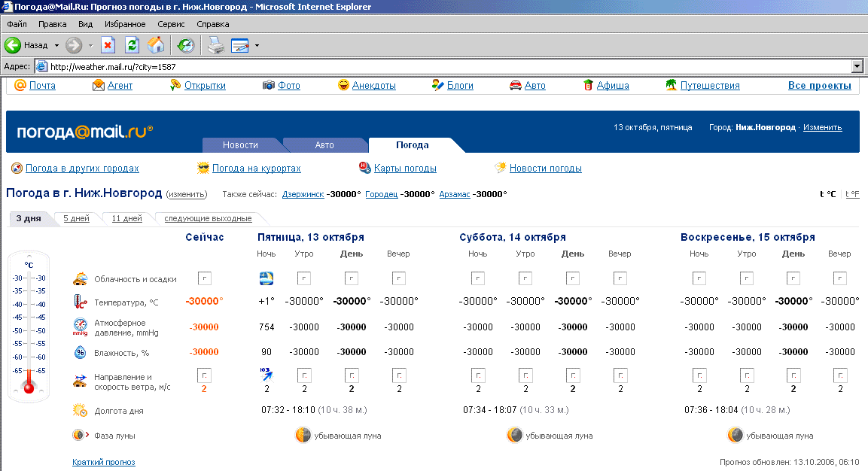Click the address bar URL field
This screenshot has width=868, height=471.
coord(443,66)
